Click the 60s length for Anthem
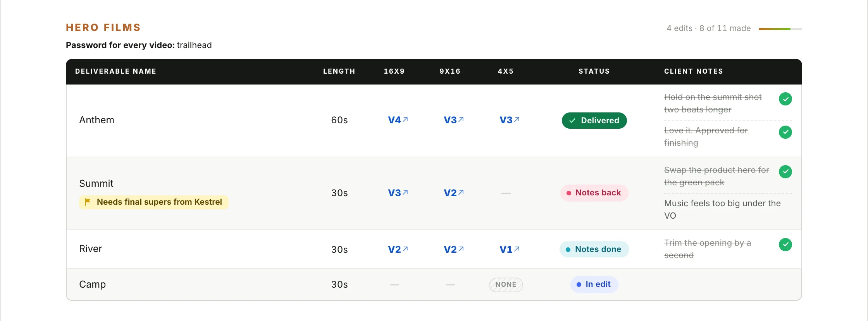The image size is (868, 321). [x=339, y=120]
